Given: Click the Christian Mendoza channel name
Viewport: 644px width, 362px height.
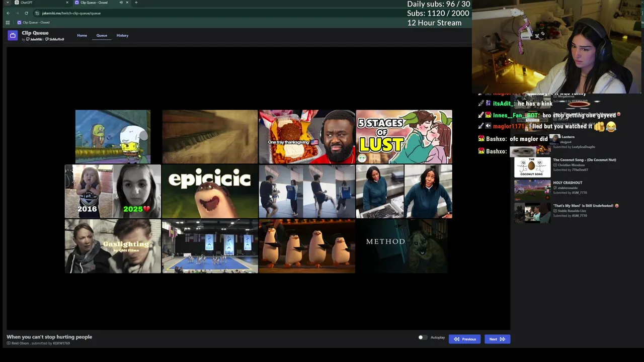Looking at the screenshot, I should (x=571, y=165).
